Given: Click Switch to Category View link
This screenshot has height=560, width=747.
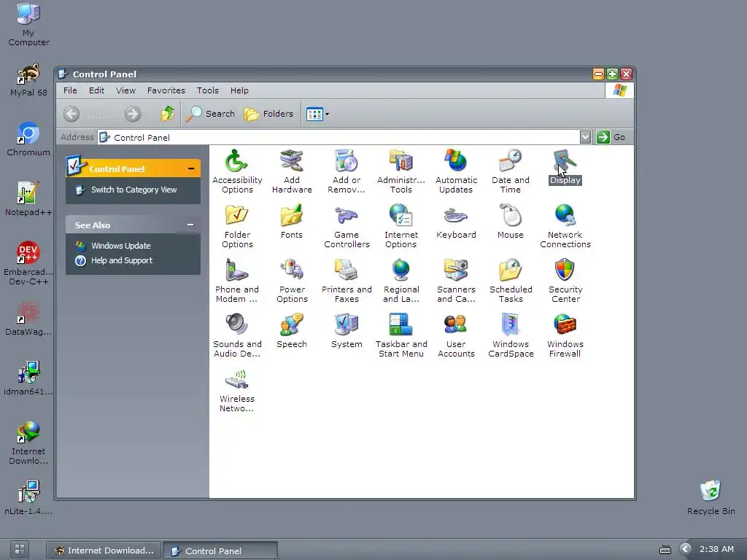Looking at the screenshot, I should pyautogui.click(x=134, y=190).
